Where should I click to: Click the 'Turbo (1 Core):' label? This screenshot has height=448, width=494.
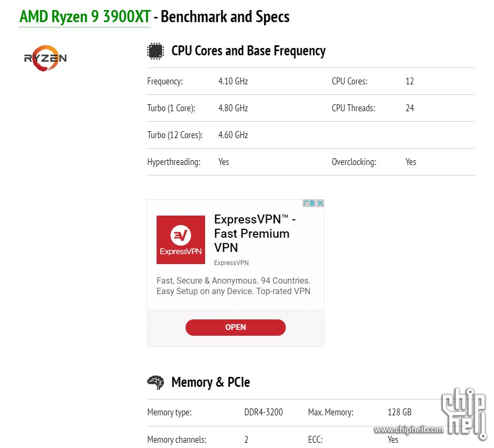coord(171,108)
